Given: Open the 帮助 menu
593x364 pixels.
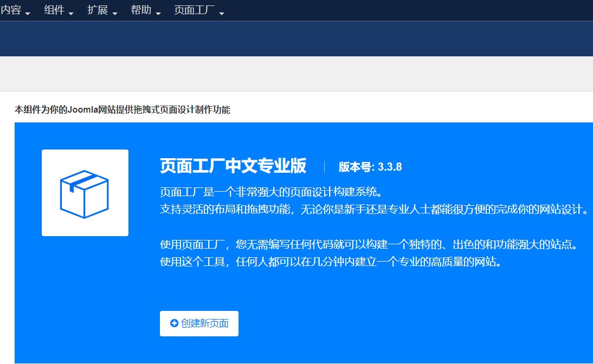Looking at the screenshot, I should click(x=145, y=10).
